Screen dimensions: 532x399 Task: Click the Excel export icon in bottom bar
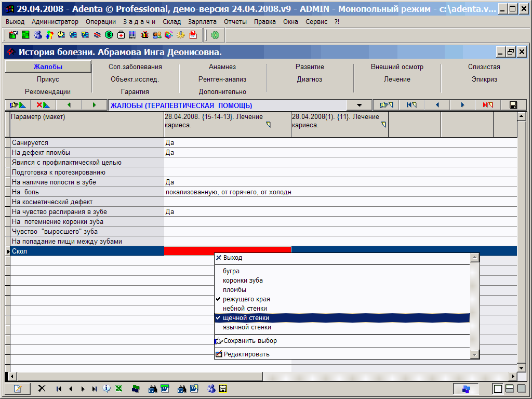tap(118, 389)
